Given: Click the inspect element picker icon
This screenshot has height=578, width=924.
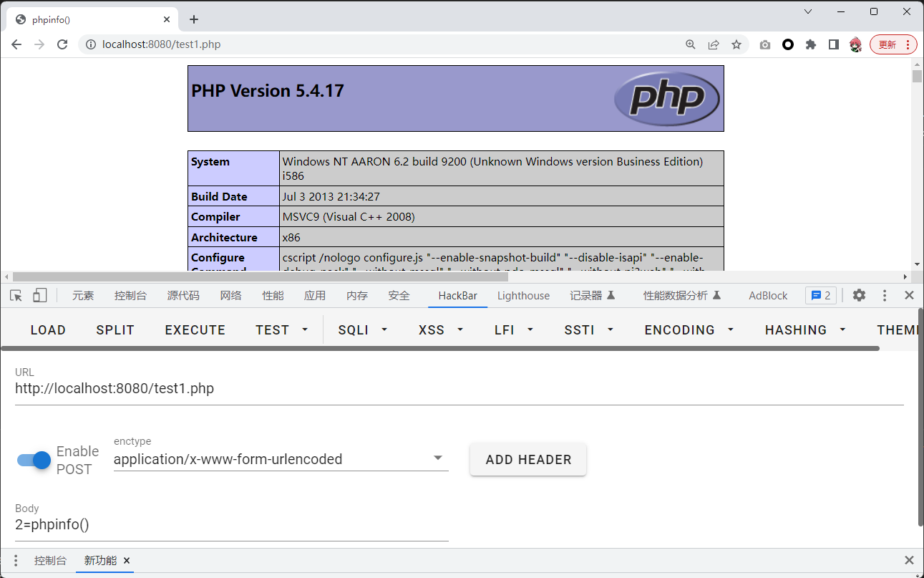Looking at the screenshot, I should point(16,296).
